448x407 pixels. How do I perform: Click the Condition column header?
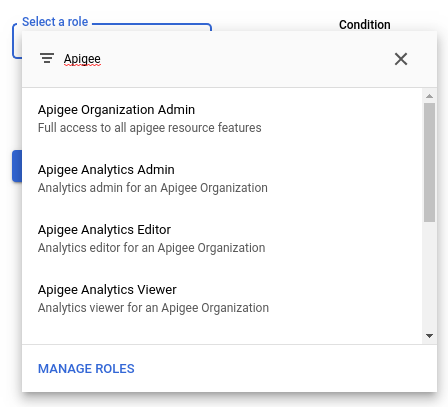(364, 25)
